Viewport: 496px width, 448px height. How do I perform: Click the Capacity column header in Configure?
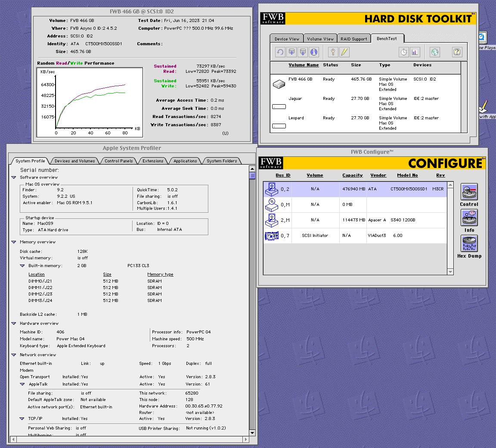point(352,175)
